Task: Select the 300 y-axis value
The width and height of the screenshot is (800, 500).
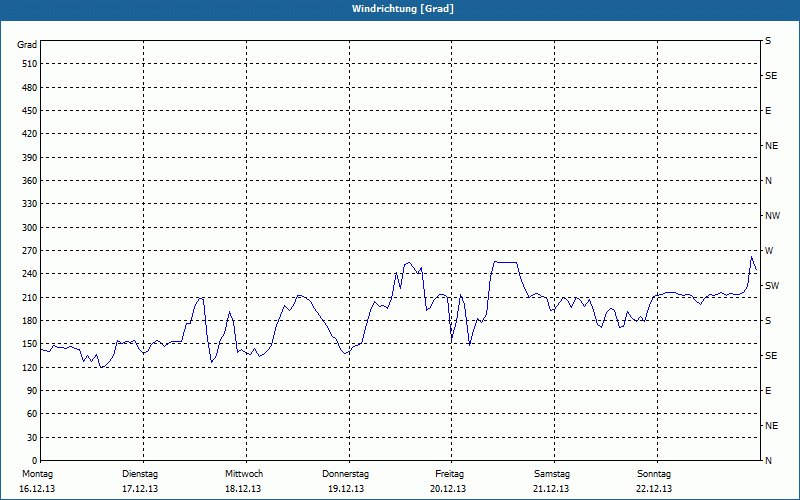Action: pos(29,228)
